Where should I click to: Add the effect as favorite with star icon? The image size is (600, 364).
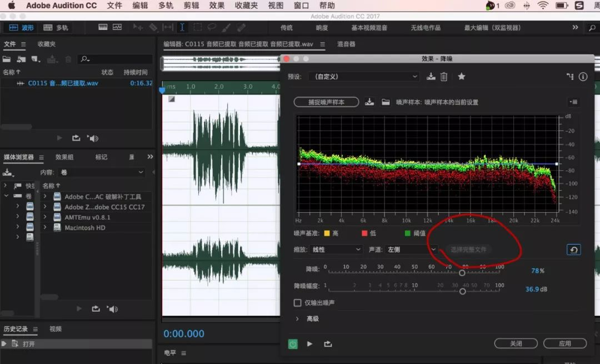point(462,77)
